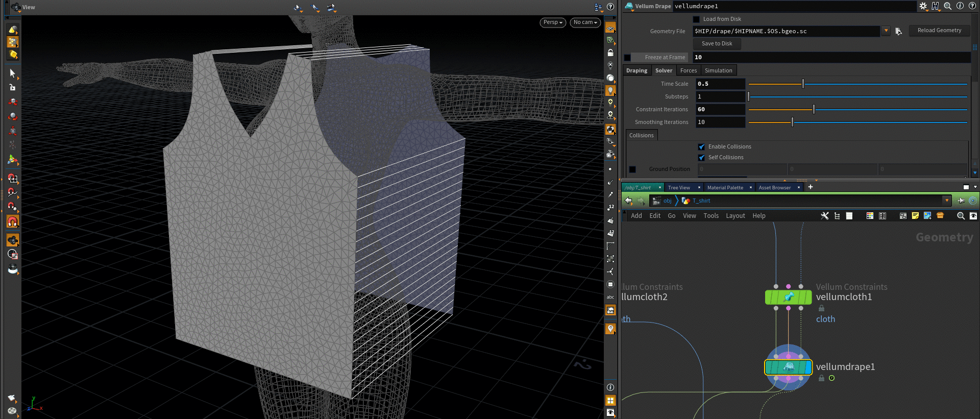
Task: Switch to the Simulation tab
Action: coord(719,71)
